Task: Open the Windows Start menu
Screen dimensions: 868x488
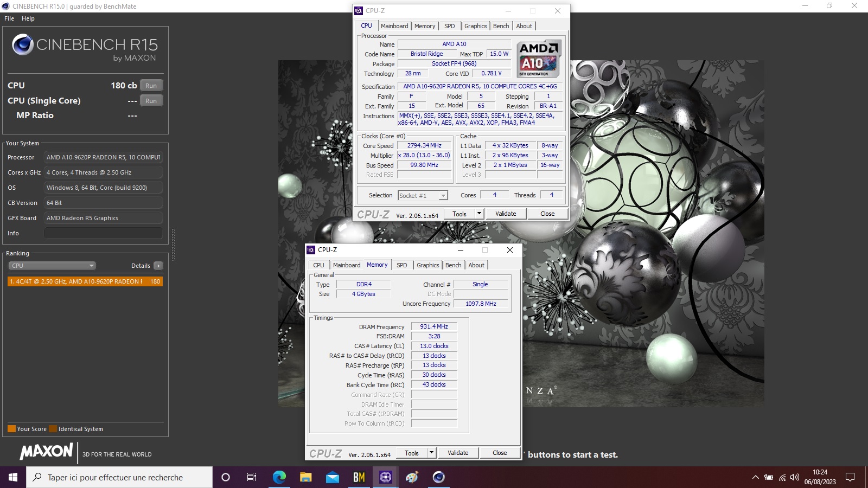Action: [x=13, y=477]
